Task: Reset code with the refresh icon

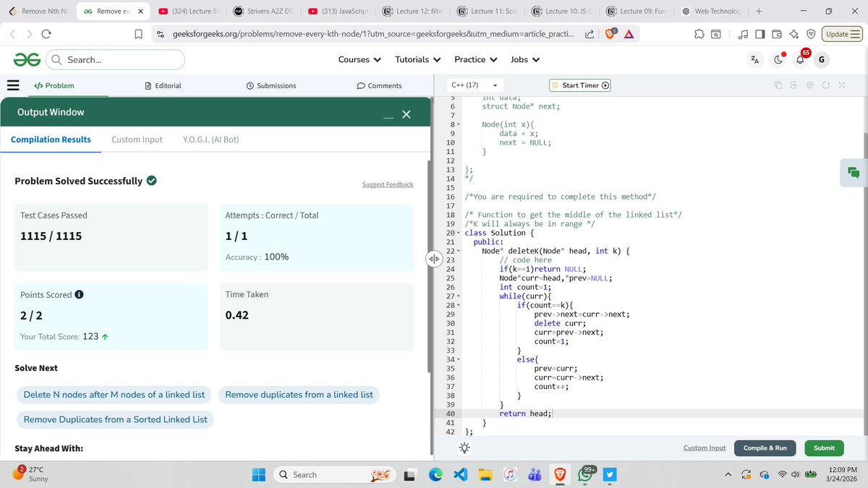Action: pyautogui.click(x=827, y=85)
